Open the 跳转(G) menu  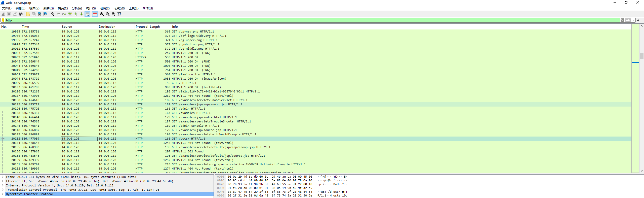click(49, 8)
